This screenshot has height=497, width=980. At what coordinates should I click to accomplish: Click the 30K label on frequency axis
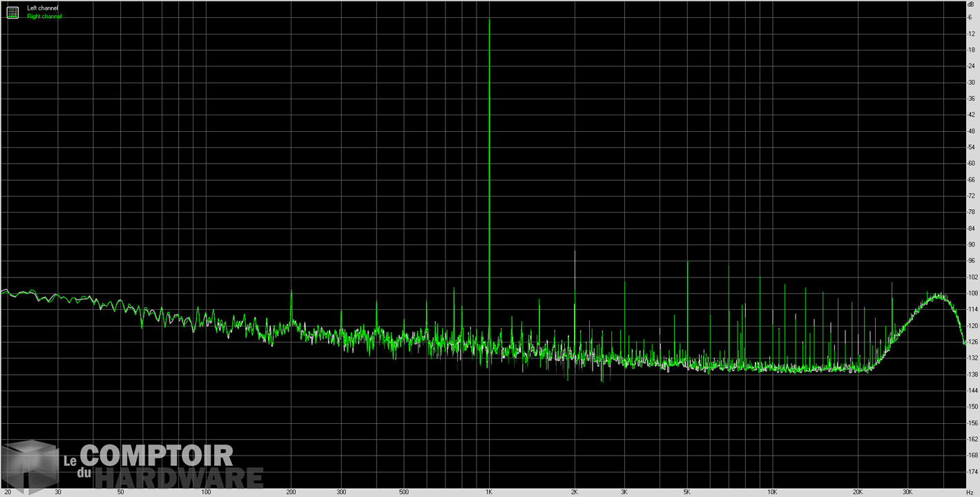point(907,492)
